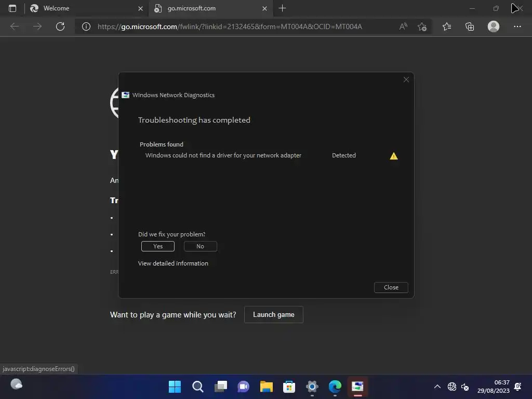This screenshot has height=399, width=532.
Task: Open the Windows Start menu
Action: [175, 387]
